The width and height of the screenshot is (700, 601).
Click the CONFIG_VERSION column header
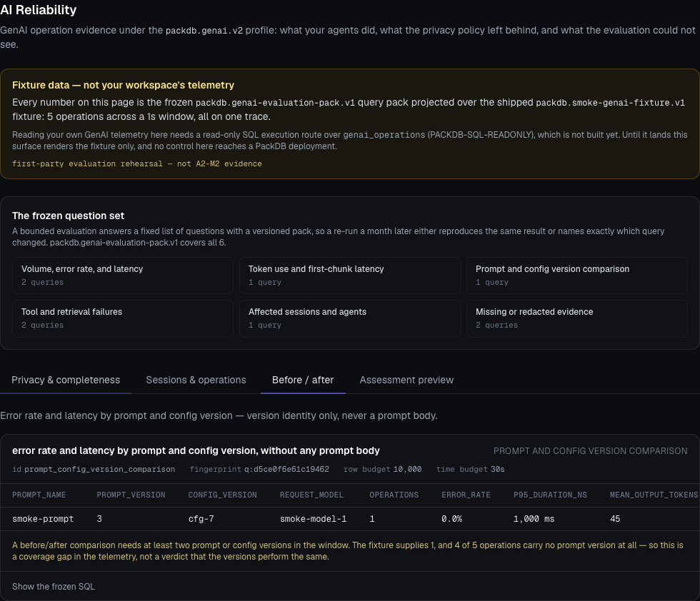(x=222, y=495)
